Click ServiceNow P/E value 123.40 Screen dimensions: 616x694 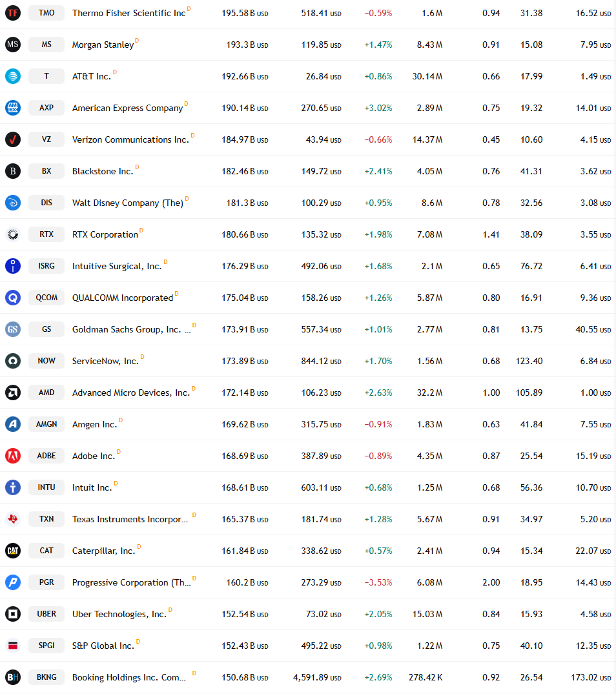pos(529,361)
